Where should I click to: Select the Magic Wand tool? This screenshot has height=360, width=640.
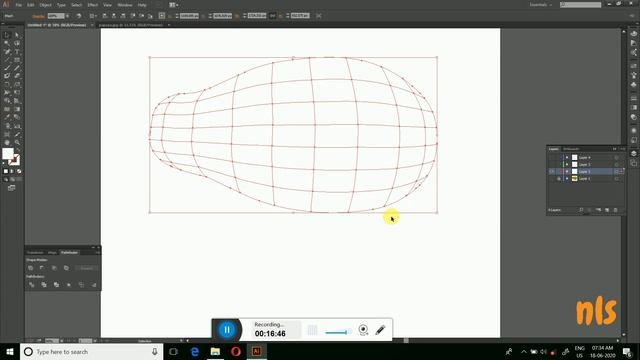point(7,43)
